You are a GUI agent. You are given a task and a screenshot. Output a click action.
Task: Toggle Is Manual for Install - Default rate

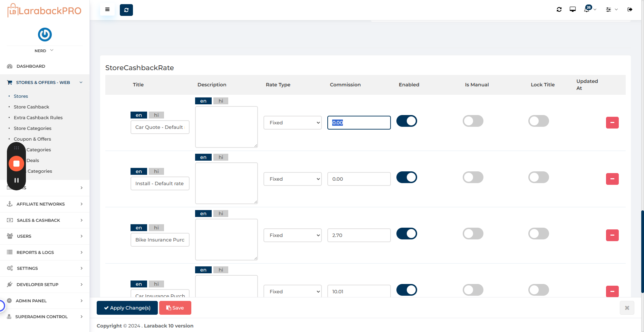click(473, 178)
